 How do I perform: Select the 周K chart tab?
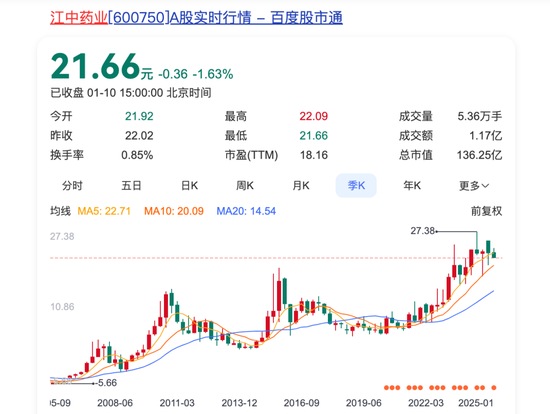(245, 185)
